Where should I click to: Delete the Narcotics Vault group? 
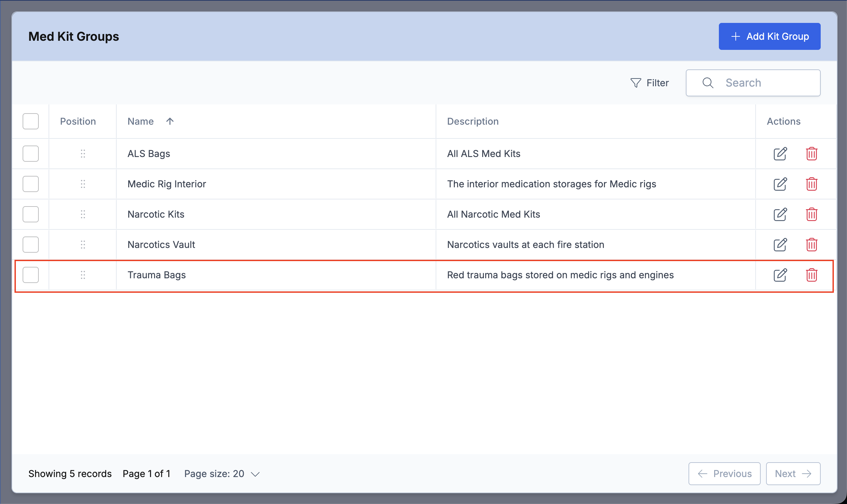[x=812, y=244]
